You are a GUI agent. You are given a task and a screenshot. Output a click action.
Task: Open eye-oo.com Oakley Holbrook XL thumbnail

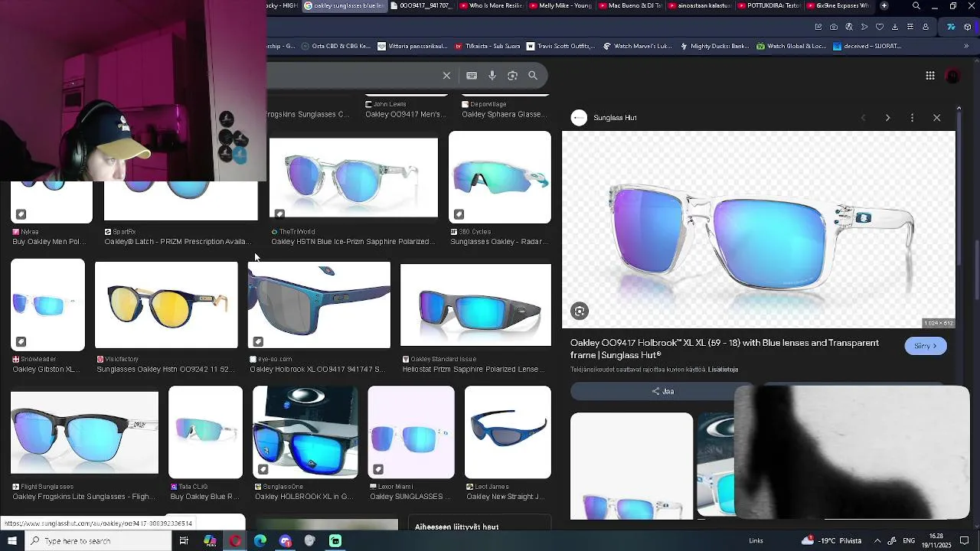(x=319, y=305)
